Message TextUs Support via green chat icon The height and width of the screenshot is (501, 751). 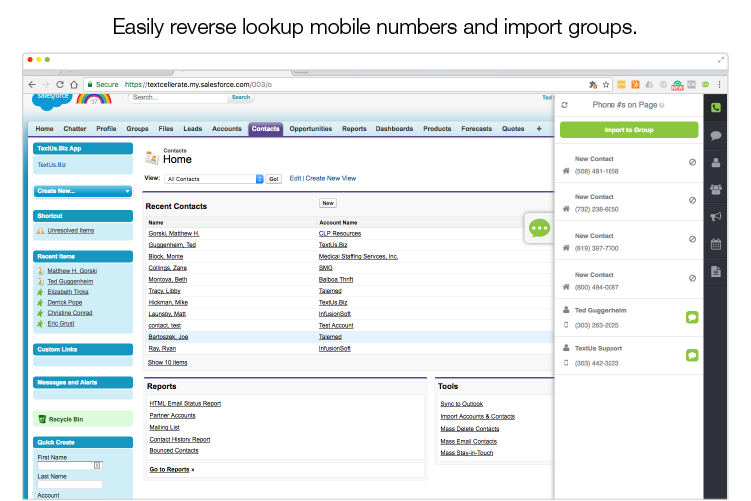point(692,355)
